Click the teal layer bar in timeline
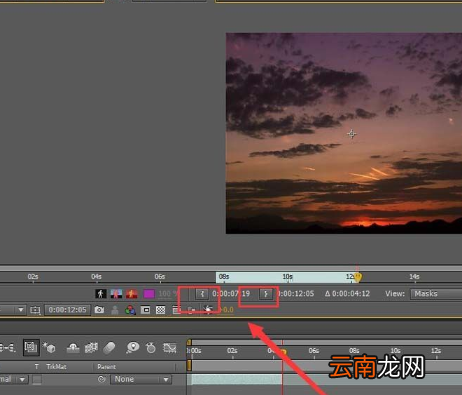 pos(237,379)
